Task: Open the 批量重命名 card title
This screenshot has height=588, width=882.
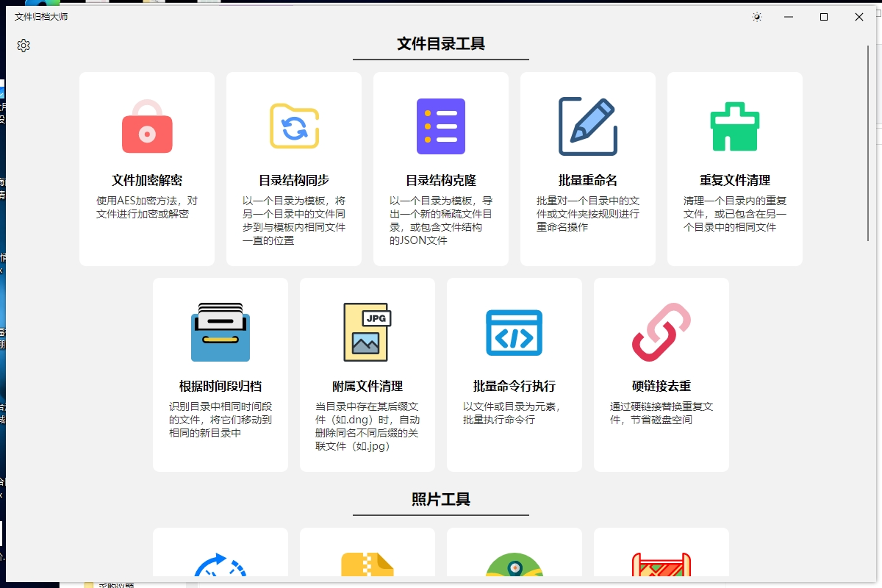Action: coord(588,180)
